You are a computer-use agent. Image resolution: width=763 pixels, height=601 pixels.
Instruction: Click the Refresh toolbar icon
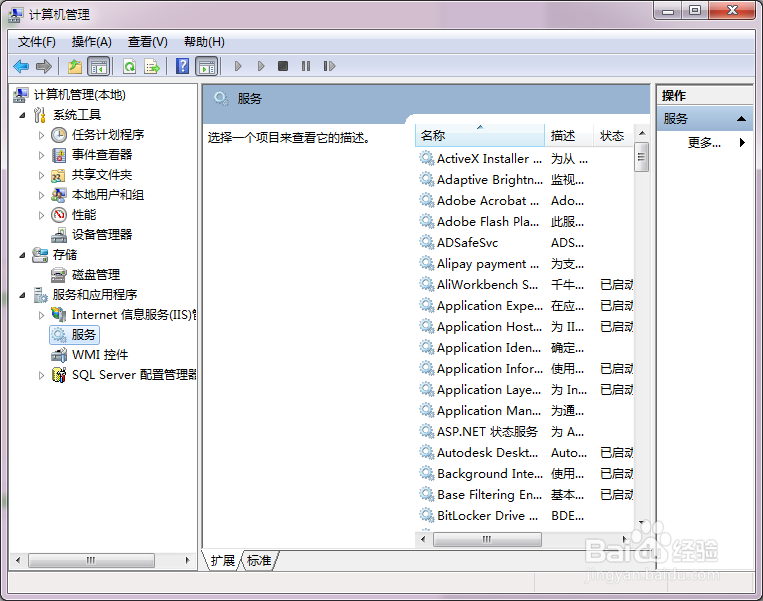click(x=129, y=66)
